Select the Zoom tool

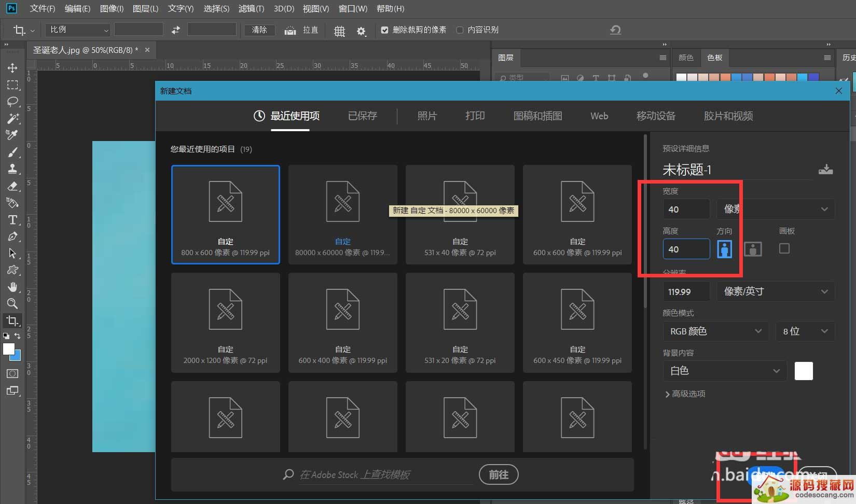point(12,304)
